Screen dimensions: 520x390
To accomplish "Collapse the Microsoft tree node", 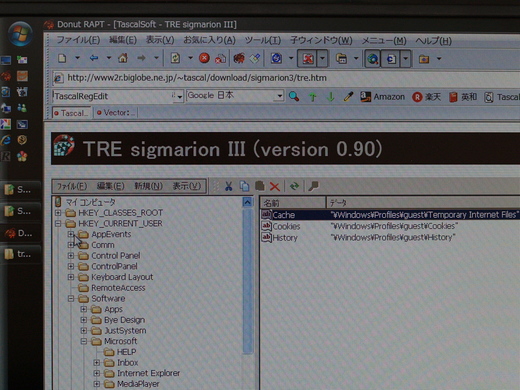I will pyautogui.click(x=84, y=341).
